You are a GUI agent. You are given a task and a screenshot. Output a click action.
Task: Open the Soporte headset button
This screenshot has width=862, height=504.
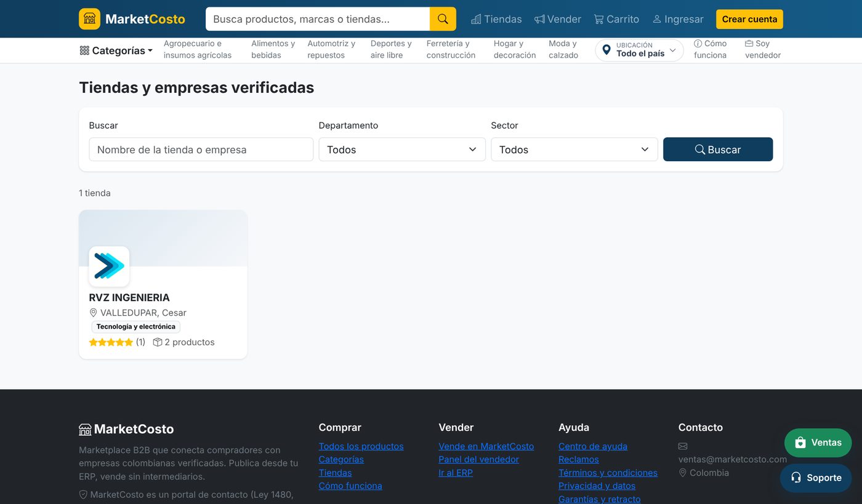coord(816,478)
